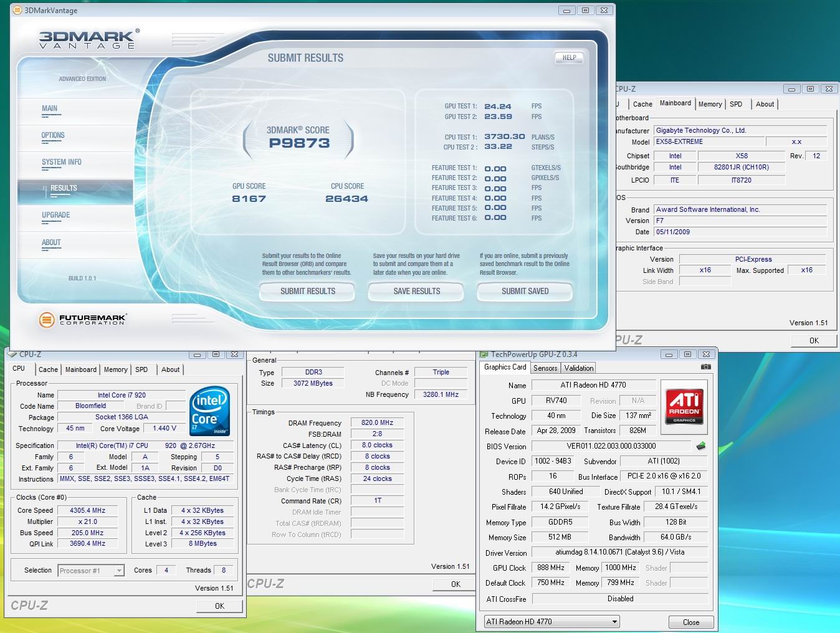Switch to SPD tab in bottom-left CPU-Z

[x=141, y=369]
